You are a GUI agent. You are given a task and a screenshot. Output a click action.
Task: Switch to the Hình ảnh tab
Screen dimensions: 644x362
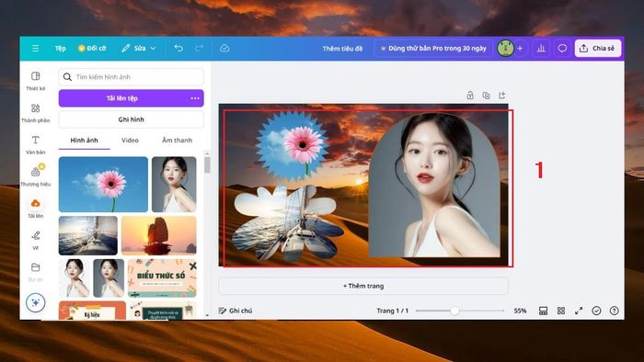coord(85,141)
